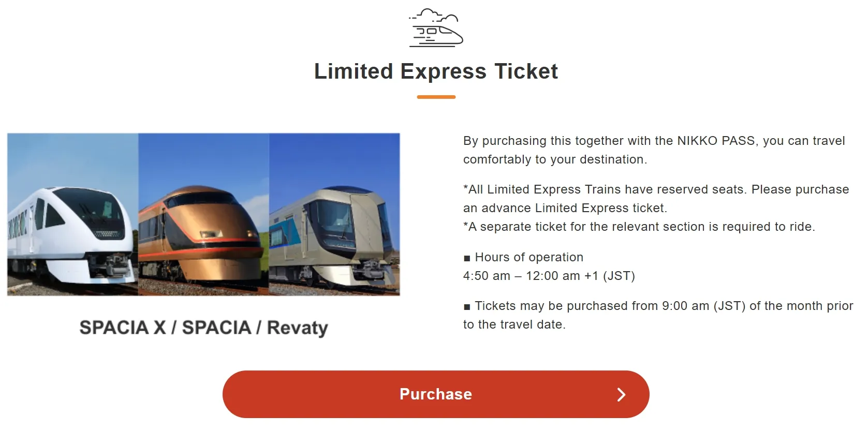Click the orange divider under the heading
868x430 pixels.
436,96
